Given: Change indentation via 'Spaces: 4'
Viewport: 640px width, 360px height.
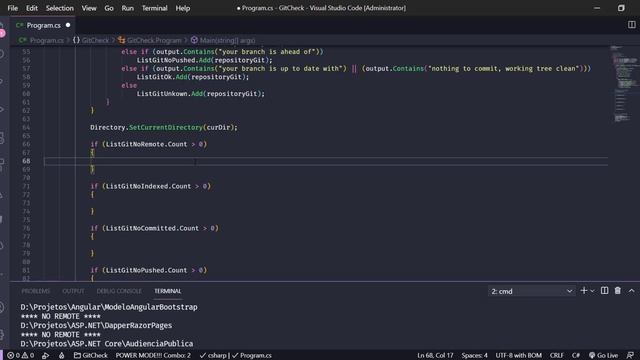Looking at the screenshot, I should (x=474, y=356).
